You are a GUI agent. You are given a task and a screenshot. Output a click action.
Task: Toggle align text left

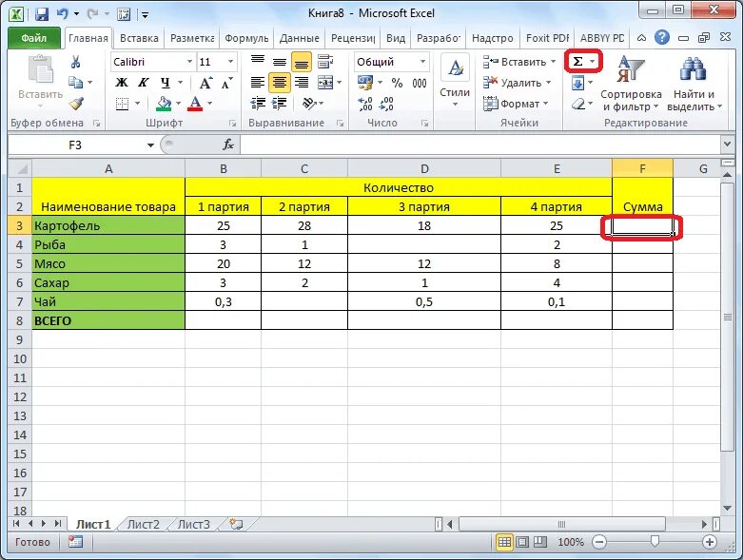tap(258, 83)
